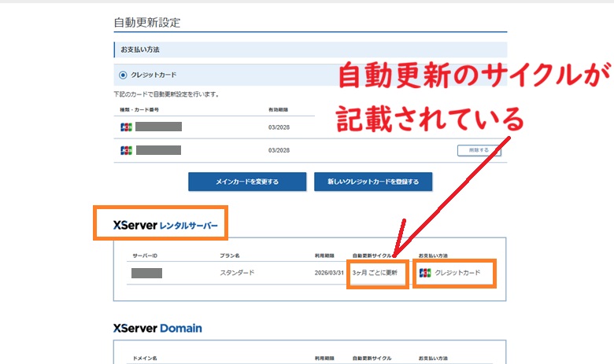614x364 pixels.
Task: Click the first card's JCB icon
Action: pos(126,127)
